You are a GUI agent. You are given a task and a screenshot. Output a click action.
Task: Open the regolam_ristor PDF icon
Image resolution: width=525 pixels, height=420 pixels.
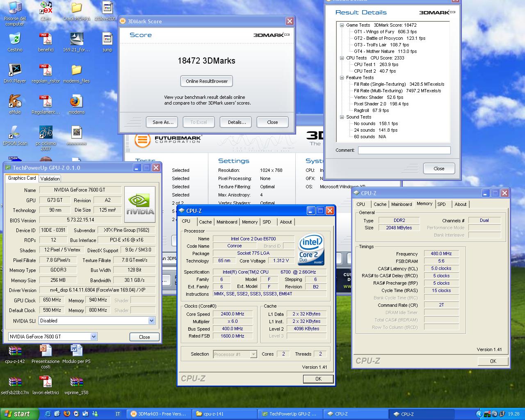point(46,73)
